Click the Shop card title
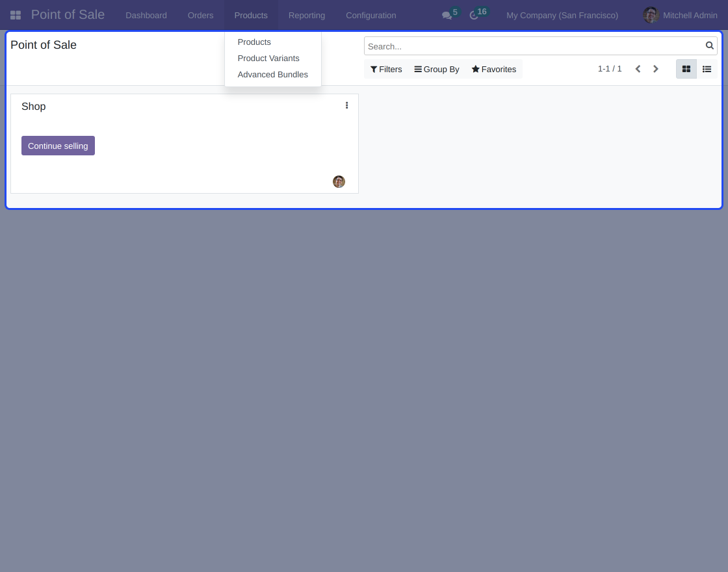728x572 pixels. 33,107
